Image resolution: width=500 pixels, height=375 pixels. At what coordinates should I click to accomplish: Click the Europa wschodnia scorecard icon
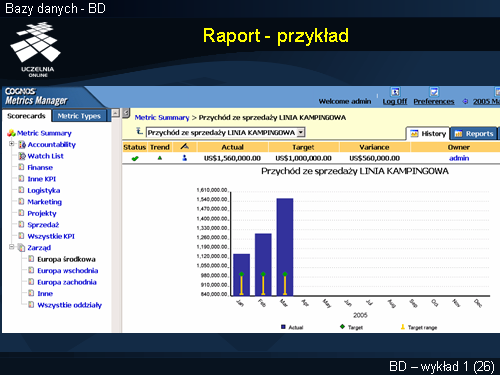click(x=31, y=270)
